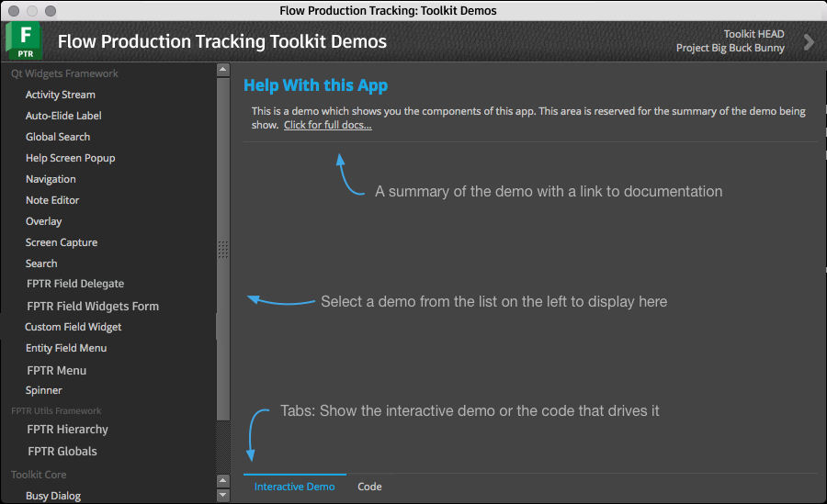Screen dimensions: 827x504
Task: Select the Interactive Demo tab
Action: [x=294, y=487]
